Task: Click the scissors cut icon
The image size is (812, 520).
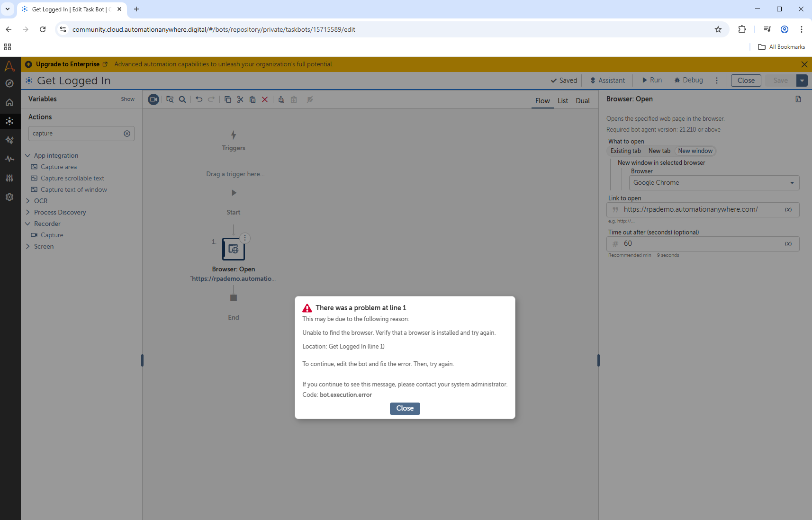Action: point(240,99)
